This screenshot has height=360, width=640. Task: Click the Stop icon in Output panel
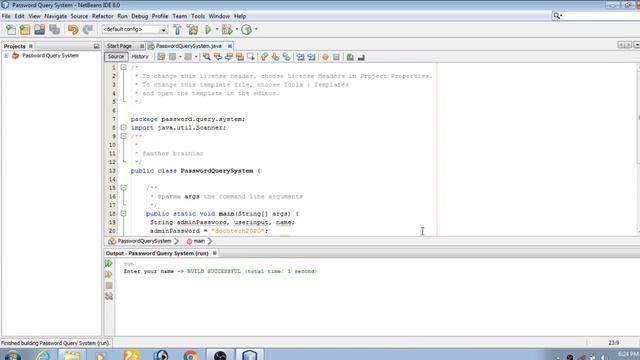pos(109,286)
